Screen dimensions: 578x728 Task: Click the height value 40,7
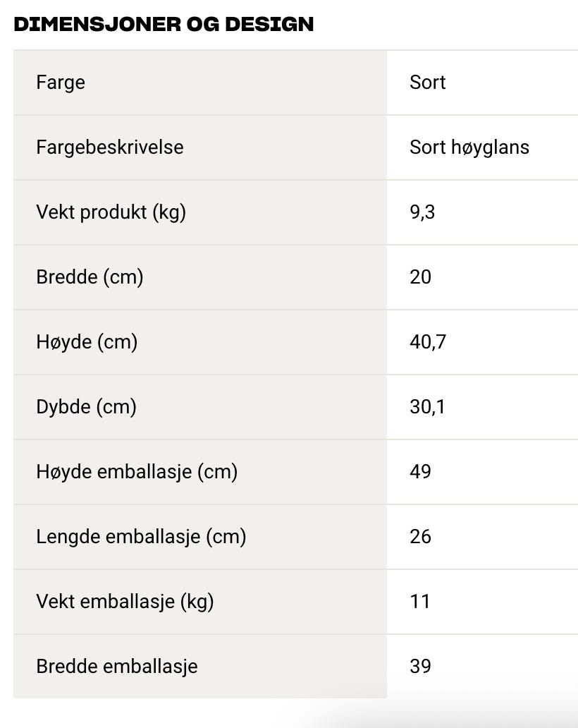pos(427,342)
